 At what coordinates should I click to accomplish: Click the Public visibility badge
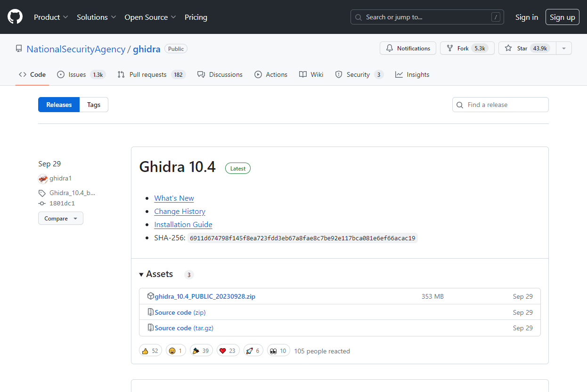176,49
